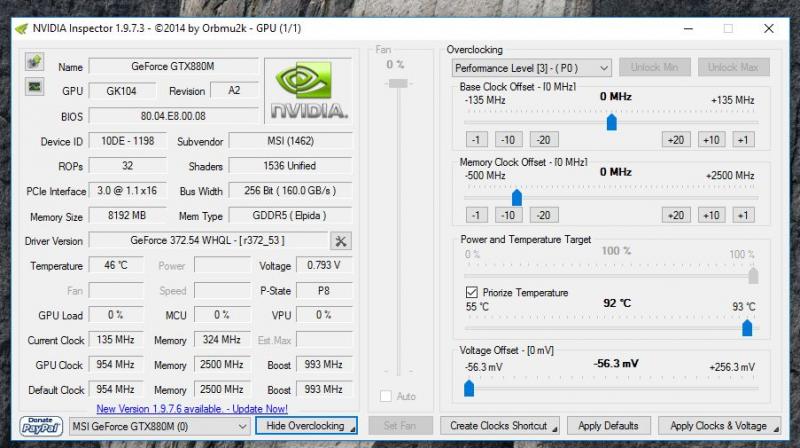Open the New Version 1.9.7.6 update link
This screenshot has height=448, width=800.
192,409
